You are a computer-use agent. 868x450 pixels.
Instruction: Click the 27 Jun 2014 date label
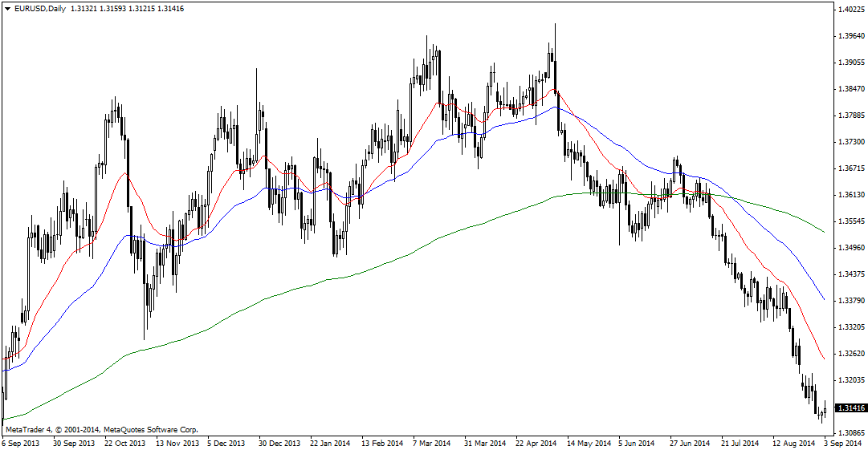tap(690, 444)
